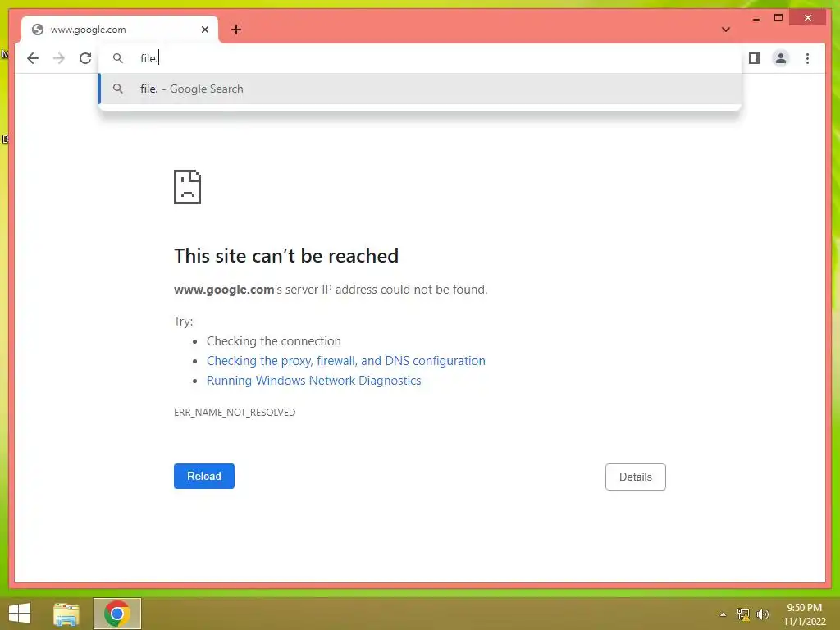Click the 'Checking the connection' text
Image resolution: width=840 pixels, height=630 pixels.
(274, 341)
